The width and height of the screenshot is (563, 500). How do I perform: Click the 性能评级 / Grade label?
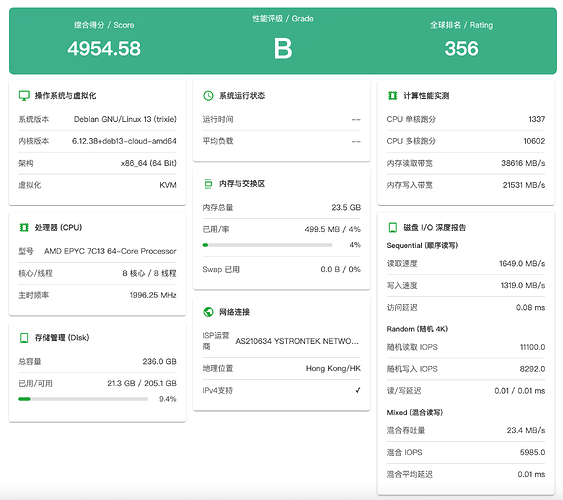click(x=283, y=19)
